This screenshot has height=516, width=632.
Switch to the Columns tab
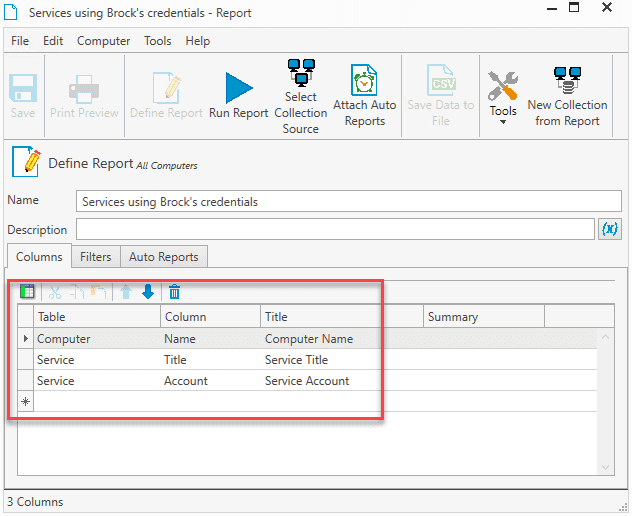click(x=39, y=256)
